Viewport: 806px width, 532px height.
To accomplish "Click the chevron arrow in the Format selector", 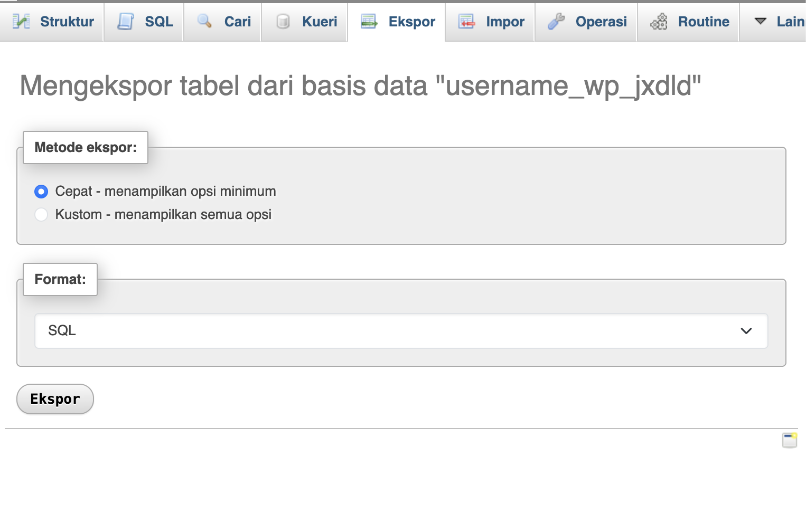I will (x=746, y=331).
